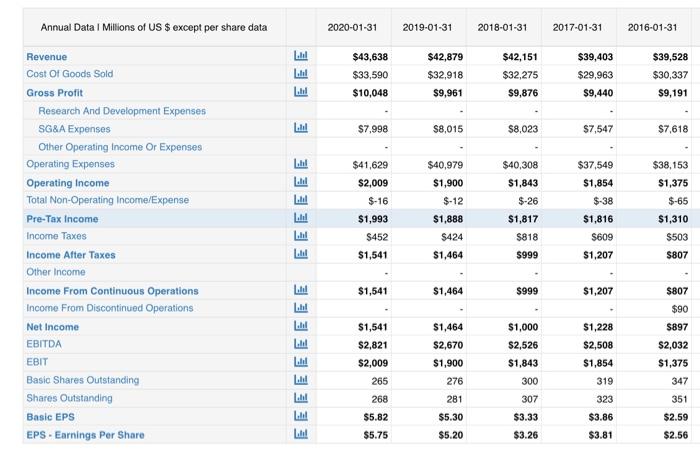Follow the Gross Profit link
This screenshot has height=457, width=700.
54,93
